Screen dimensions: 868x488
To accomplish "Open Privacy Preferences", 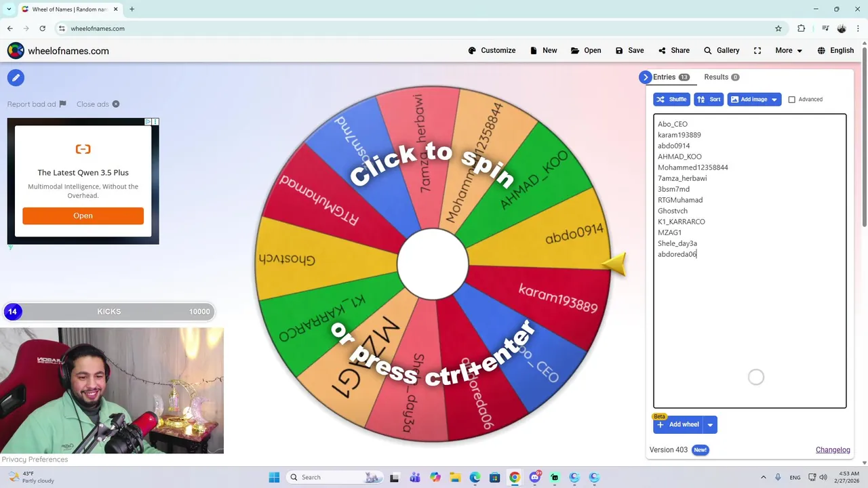I will tap(35, 460).
